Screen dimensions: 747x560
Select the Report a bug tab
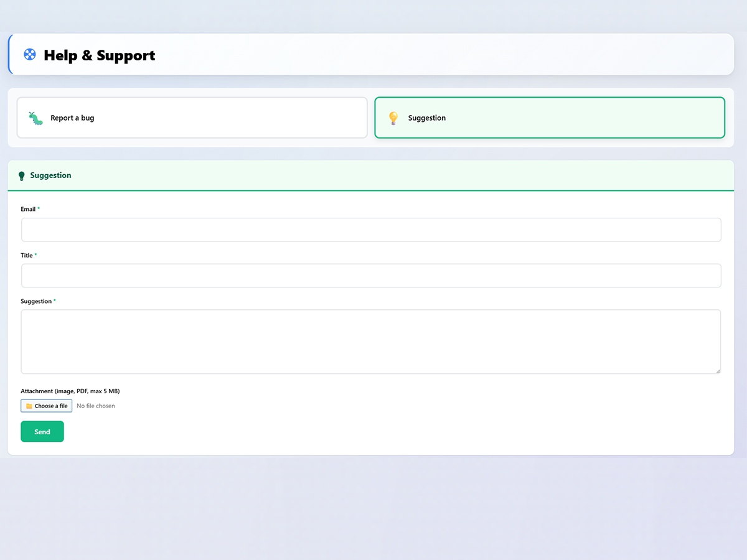tap(192, 118)
